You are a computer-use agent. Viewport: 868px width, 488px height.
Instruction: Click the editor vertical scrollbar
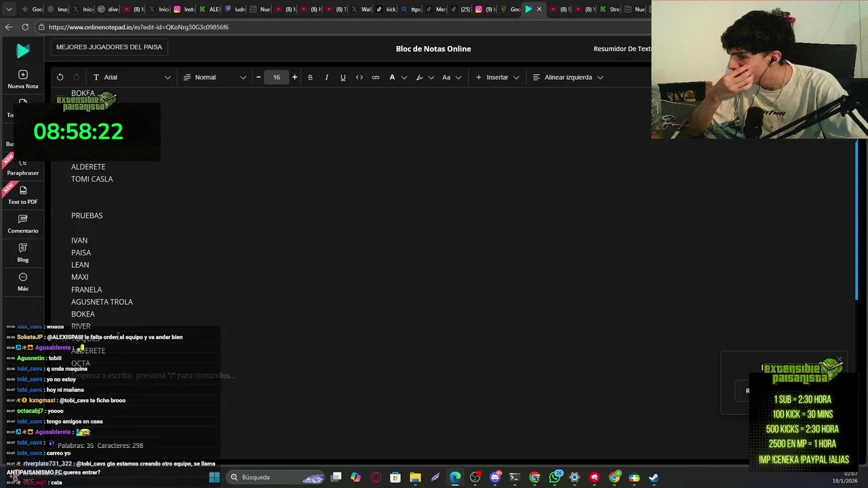coord(857,219)
